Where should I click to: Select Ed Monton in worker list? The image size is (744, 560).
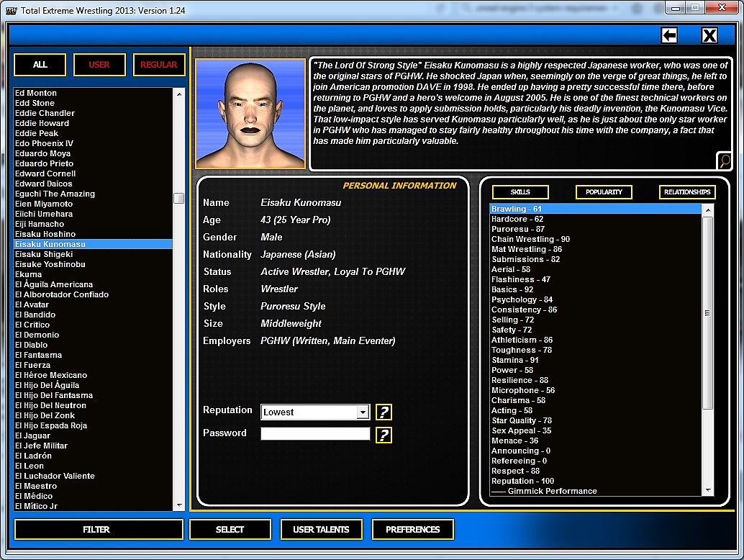(93, 93)
